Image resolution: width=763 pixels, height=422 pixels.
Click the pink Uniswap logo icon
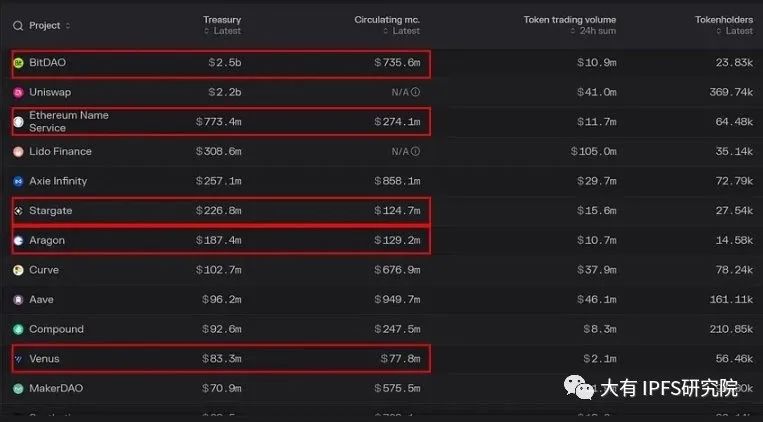tap(18, 92)
